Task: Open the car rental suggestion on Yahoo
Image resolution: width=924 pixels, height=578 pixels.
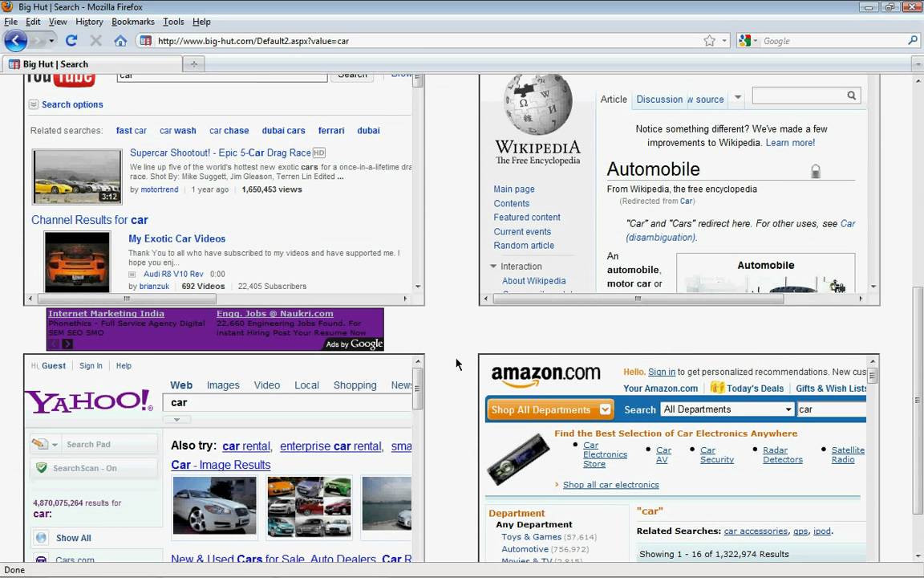Action: coord(245,446)
